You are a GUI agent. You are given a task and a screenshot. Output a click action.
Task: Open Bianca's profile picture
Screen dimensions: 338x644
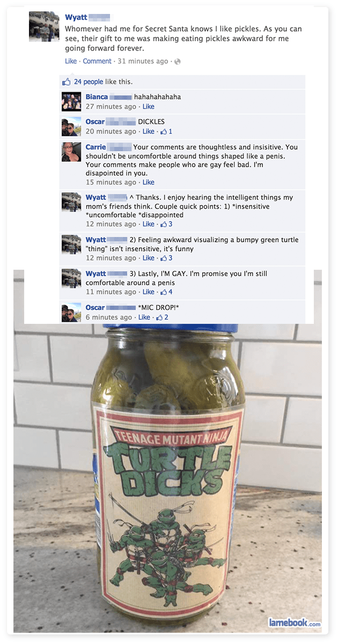point(71,101)
